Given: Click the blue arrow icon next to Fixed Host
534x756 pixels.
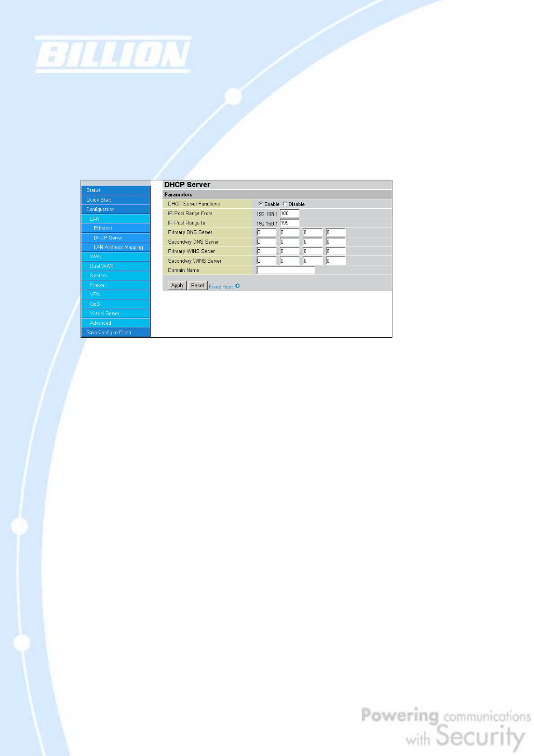Looking at the screenshot, I should [238, 286].
